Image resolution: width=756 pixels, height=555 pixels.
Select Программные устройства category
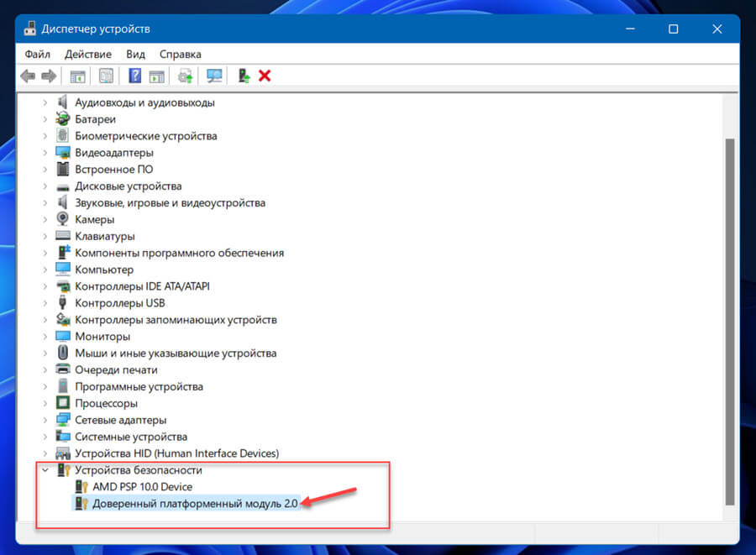(x=139, y=386)
